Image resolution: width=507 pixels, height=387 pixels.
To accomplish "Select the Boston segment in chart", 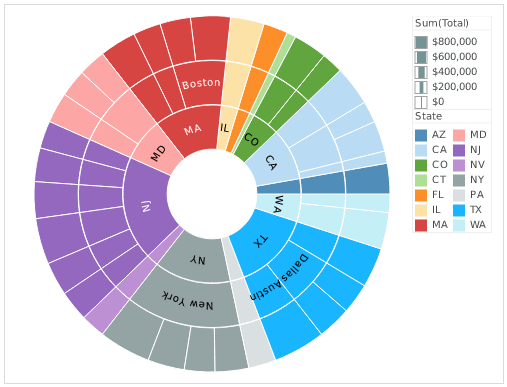I will pyautogui.click(x=200, y=83).
